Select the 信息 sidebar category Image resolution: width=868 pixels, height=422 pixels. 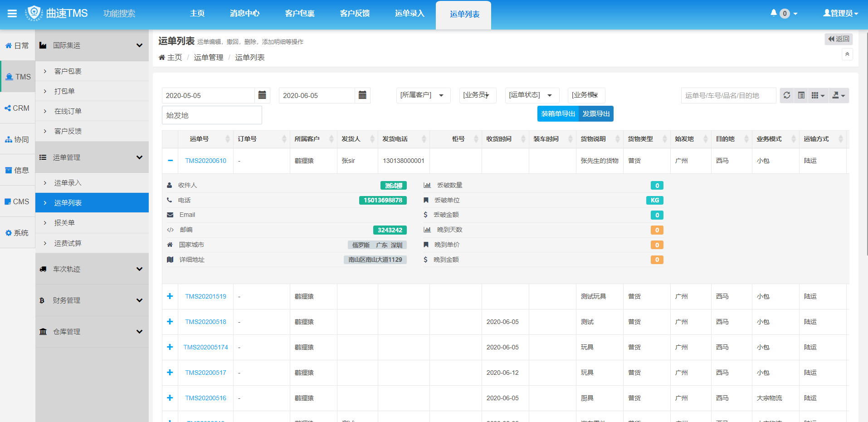click(x=17, y=170)
